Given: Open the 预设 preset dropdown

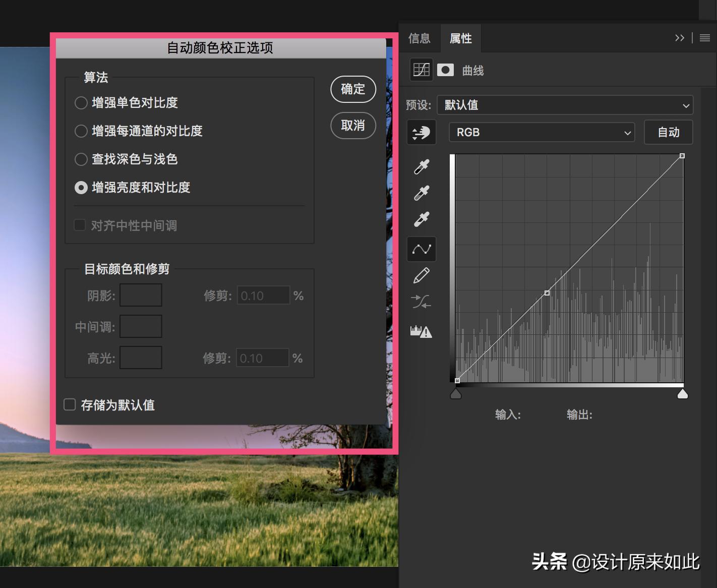Looking at the screenshot, I should [565, 105].
